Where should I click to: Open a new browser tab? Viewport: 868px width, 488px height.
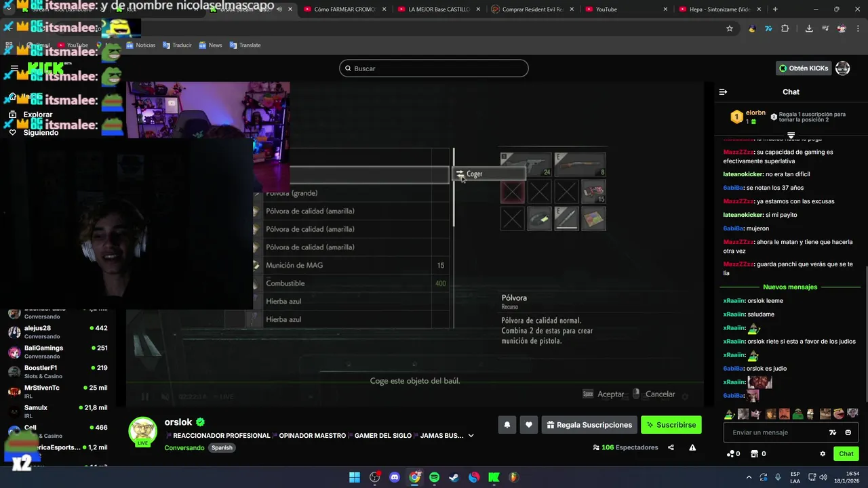(x=775, y=9)
